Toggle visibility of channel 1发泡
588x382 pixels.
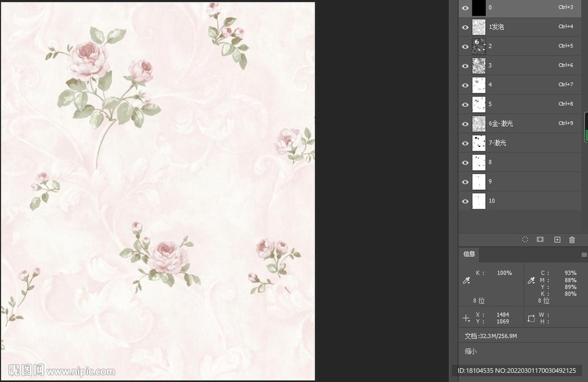[x=465, y=27]
